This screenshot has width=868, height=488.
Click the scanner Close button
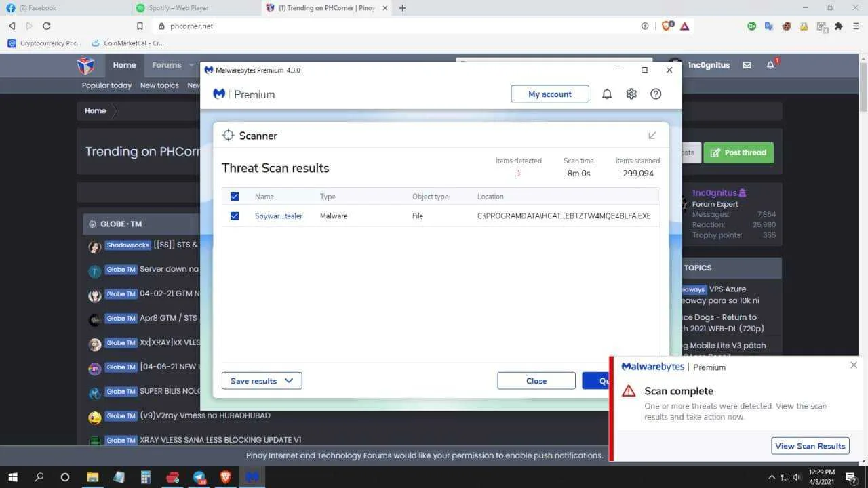tap(536, 381)
